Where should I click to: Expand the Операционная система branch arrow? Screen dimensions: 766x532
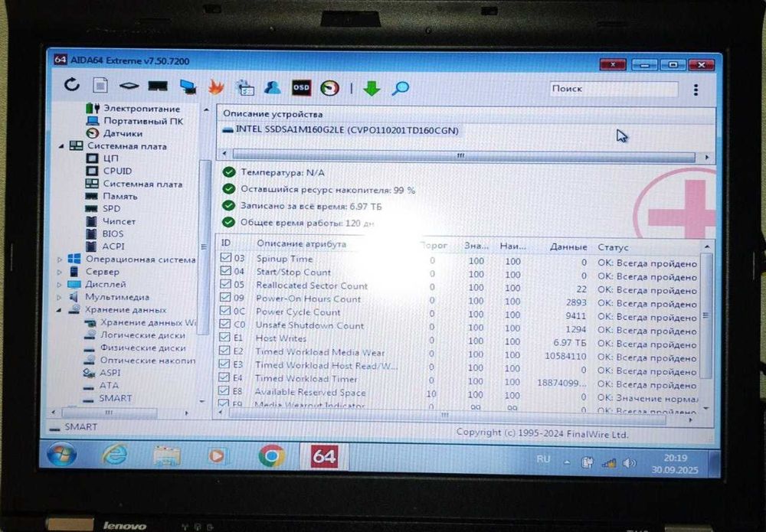tap(60, 259)
